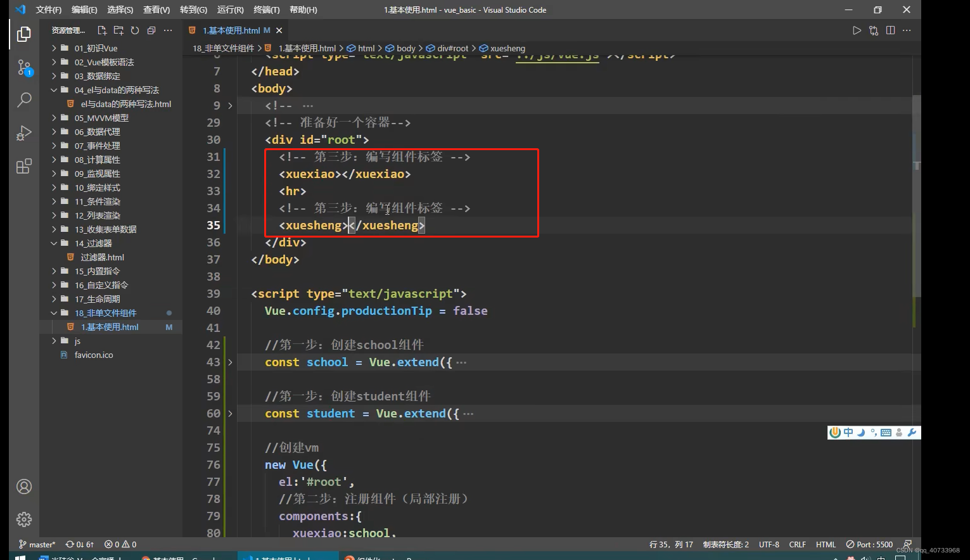Click the 18_非单文件组件 breadcrumb item
970x560 pixels.
pos(223,48)
